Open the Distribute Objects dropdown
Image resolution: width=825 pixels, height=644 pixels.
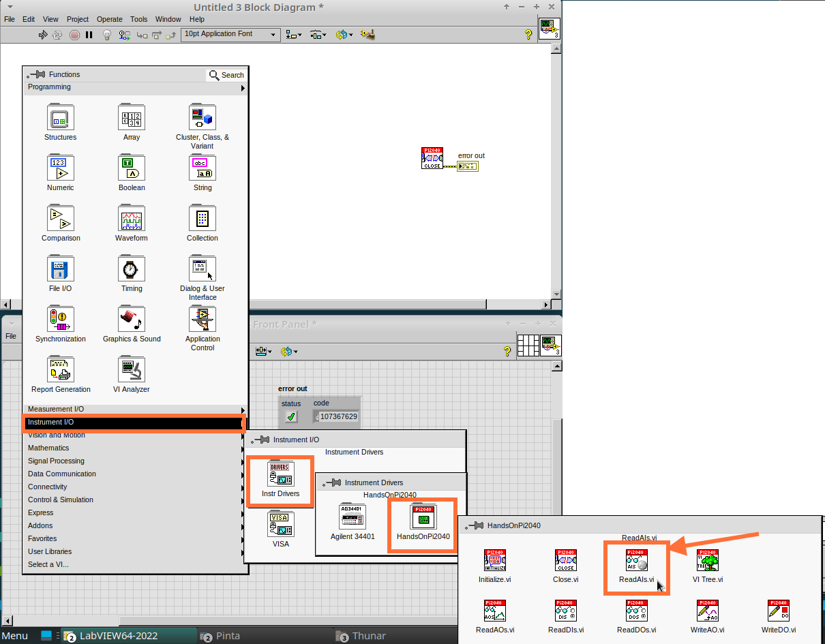point(318,35)
